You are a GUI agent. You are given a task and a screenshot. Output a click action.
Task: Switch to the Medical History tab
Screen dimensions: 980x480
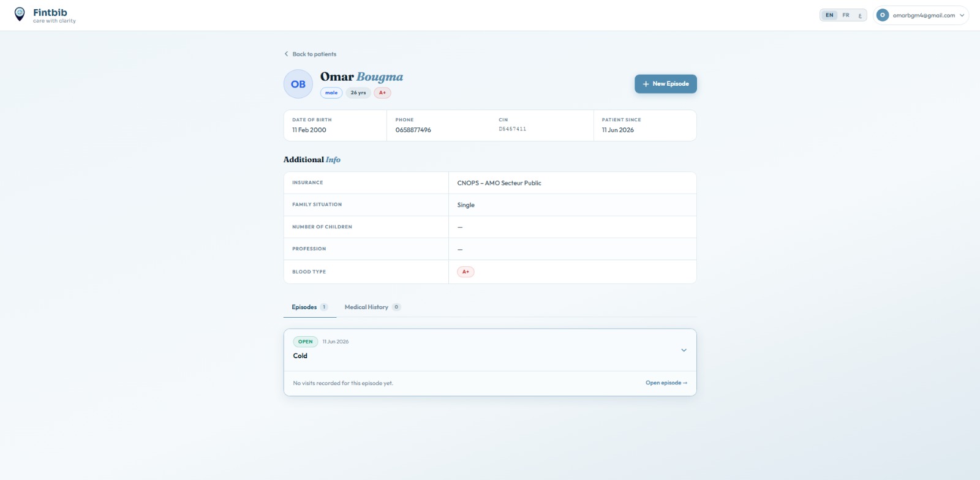372,307
